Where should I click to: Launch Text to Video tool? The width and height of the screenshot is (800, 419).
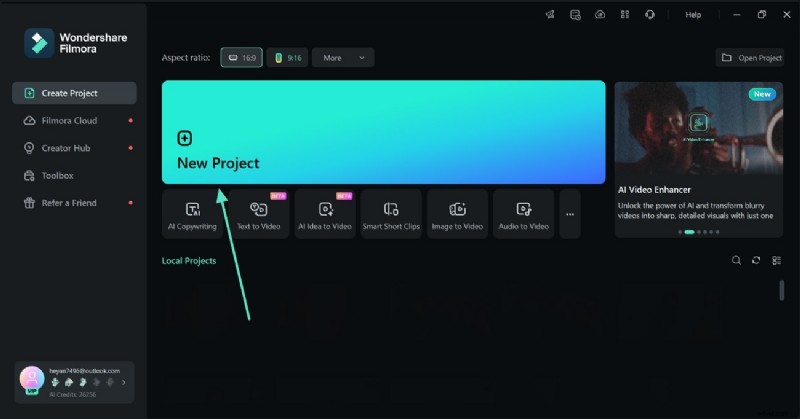(259, 214)
